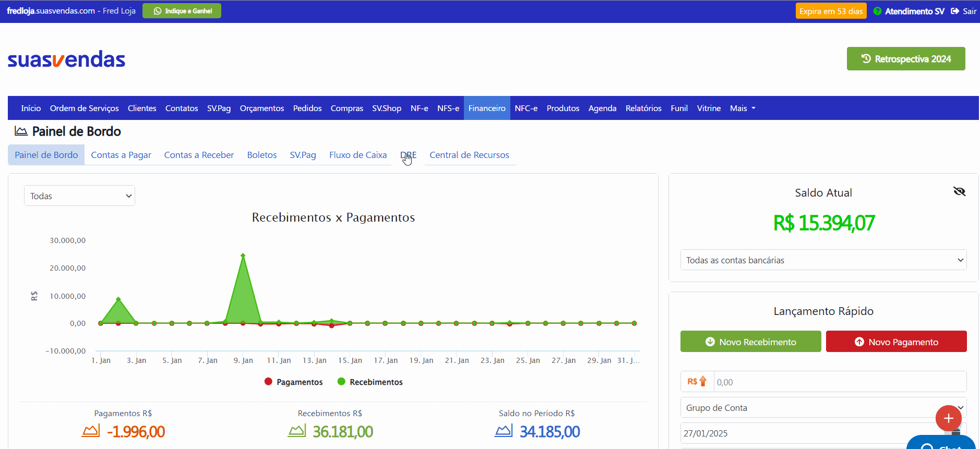
Task: Toggle Saldo Atual visibility eye icon
Action: coord(959,191)
